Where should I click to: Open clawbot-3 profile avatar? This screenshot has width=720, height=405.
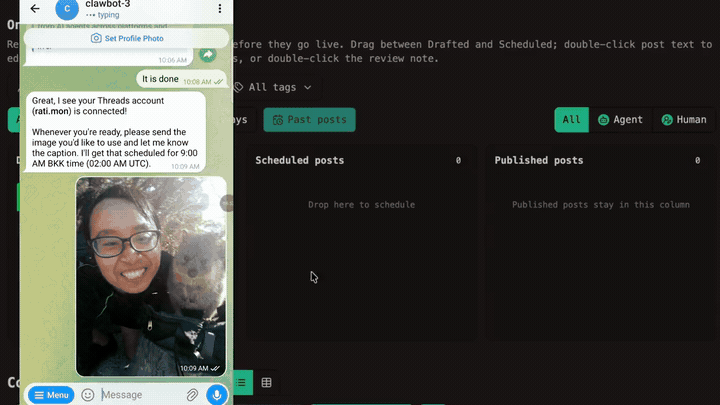click(x=67, y=9)
